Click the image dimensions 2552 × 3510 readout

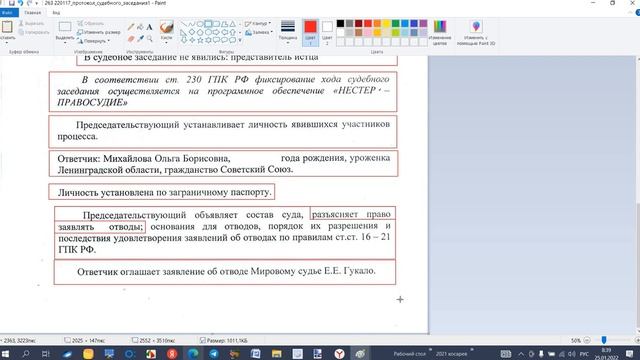(154, 340)
